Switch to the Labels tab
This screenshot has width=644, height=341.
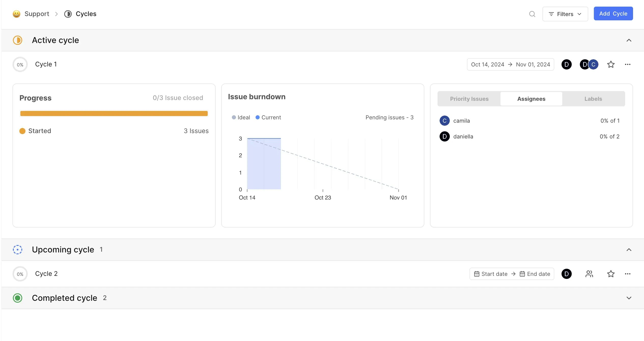coord(593,99)
